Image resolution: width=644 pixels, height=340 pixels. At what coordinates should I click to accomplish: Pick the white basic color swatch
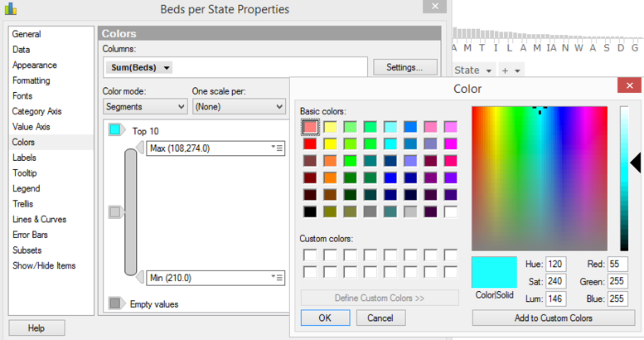click(x=450, y=211)
